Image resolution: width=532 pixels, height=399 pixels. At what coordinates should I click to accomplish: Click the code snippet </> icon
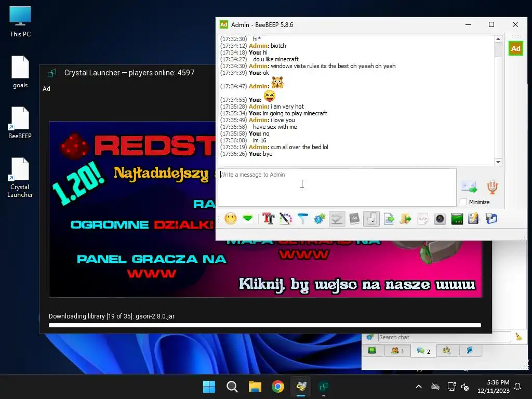(x=423, y=219)
